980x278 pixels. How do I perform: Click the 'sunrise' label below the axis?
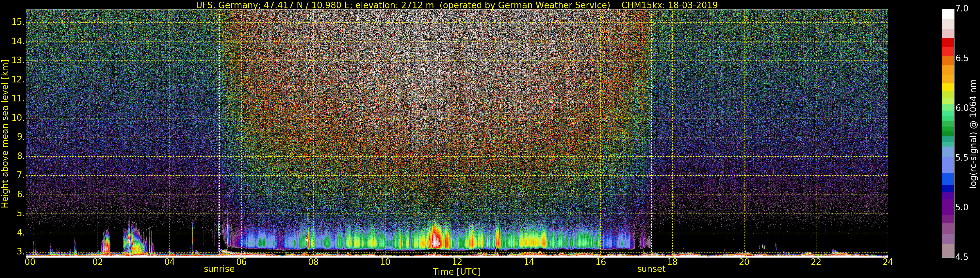coord(219,269)
